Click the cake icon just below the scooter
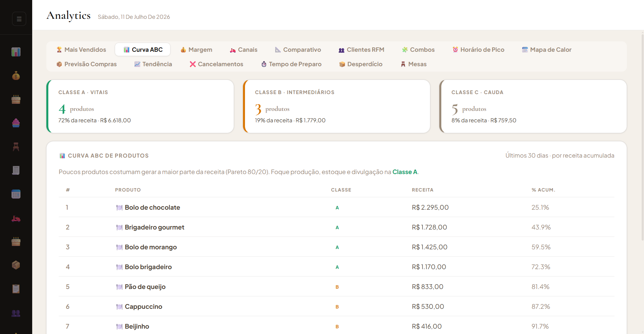This screenshot has height=334, width=644. pyautogui.click(x=16, y=242)
